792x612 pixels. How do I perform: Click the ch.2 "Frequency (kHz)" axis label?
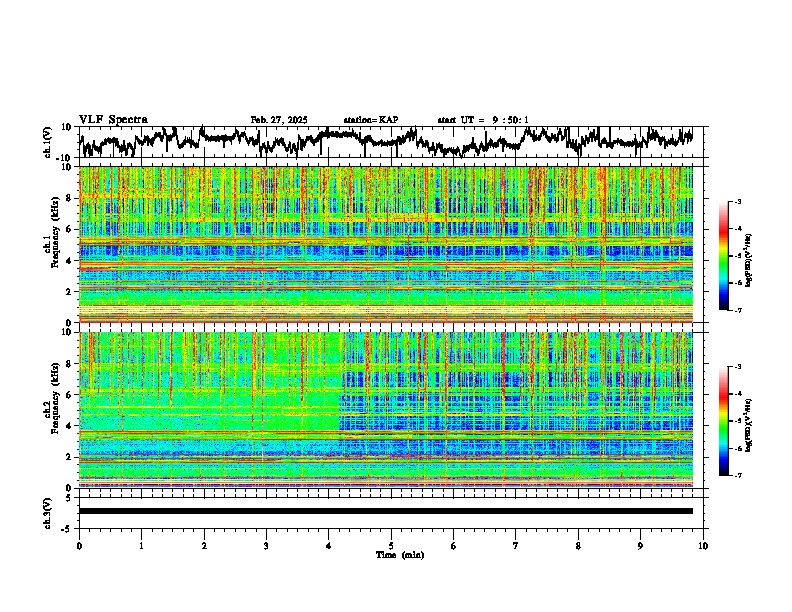click(56, 398)
